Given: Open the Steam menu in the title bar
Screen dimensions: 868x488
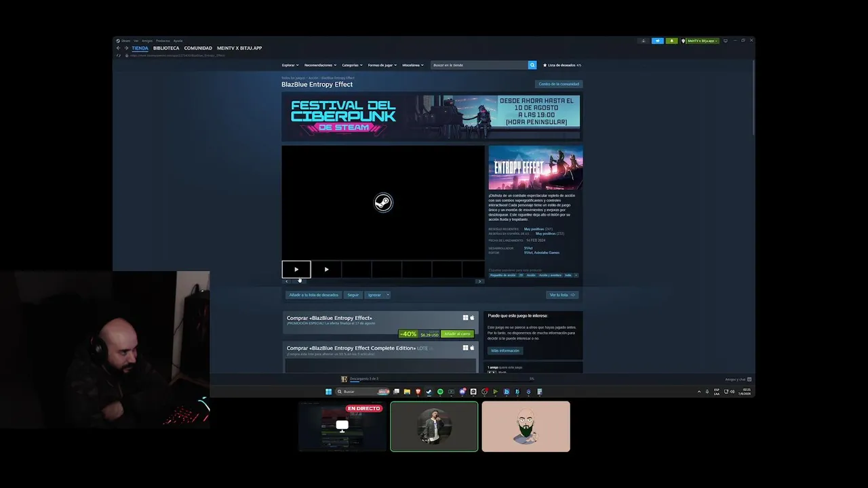Looking at the screenshot, I should tap(125, 41).
